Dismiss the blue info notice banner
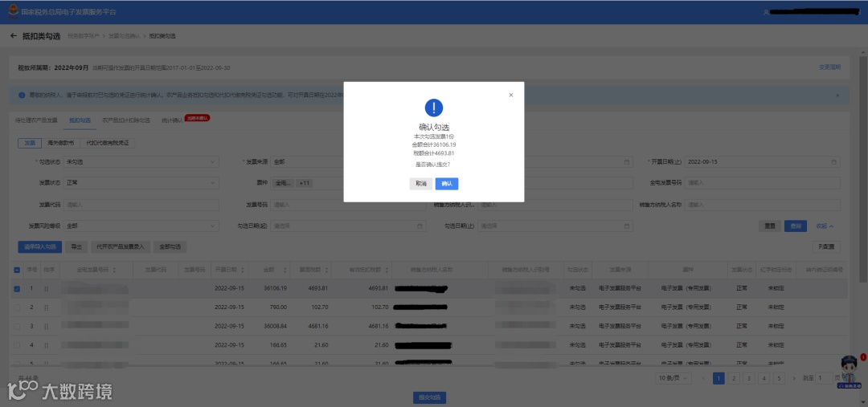Image resolution: width=868 pixels, height=407 pixels. click(837, 95)
